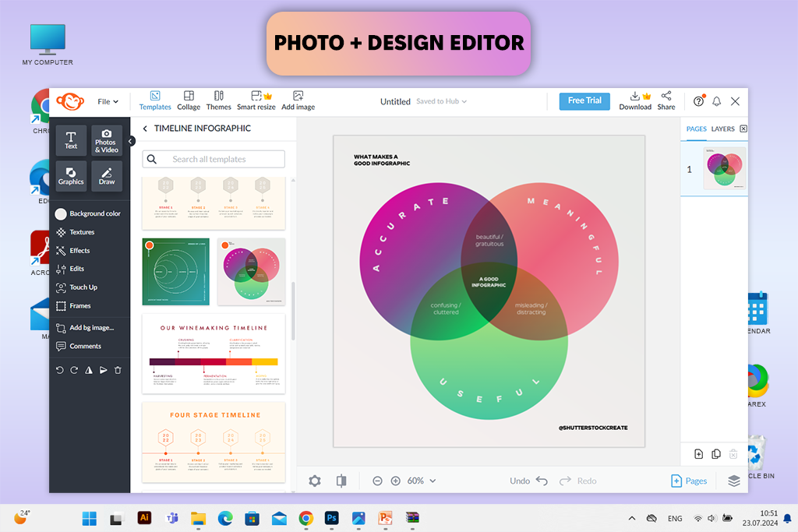Click Add image in top toolbar
The image size is (798, 532).
point(298,100)
